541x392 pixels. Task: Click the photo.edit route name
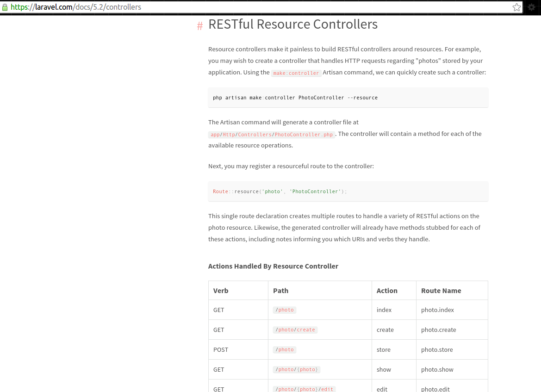[435, 389]
